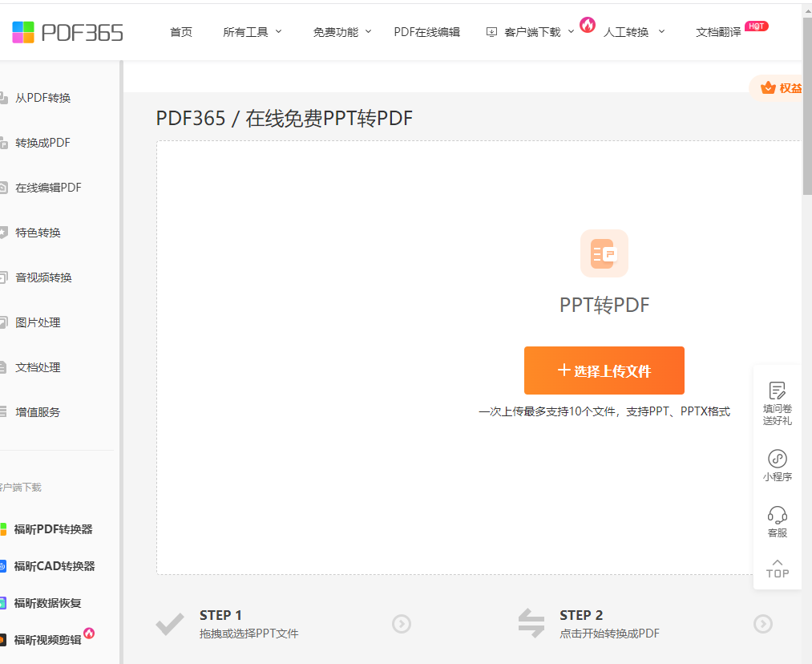Select 从PDF转换 in the sidebar

[x=43, y=98]
